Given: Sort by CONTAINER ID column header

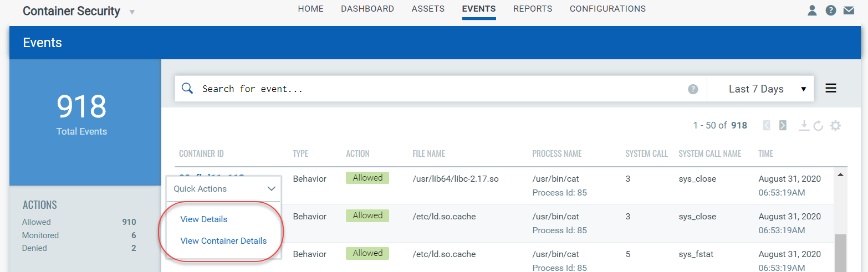Looking at the screenshot, I should (x=201, y=153).
